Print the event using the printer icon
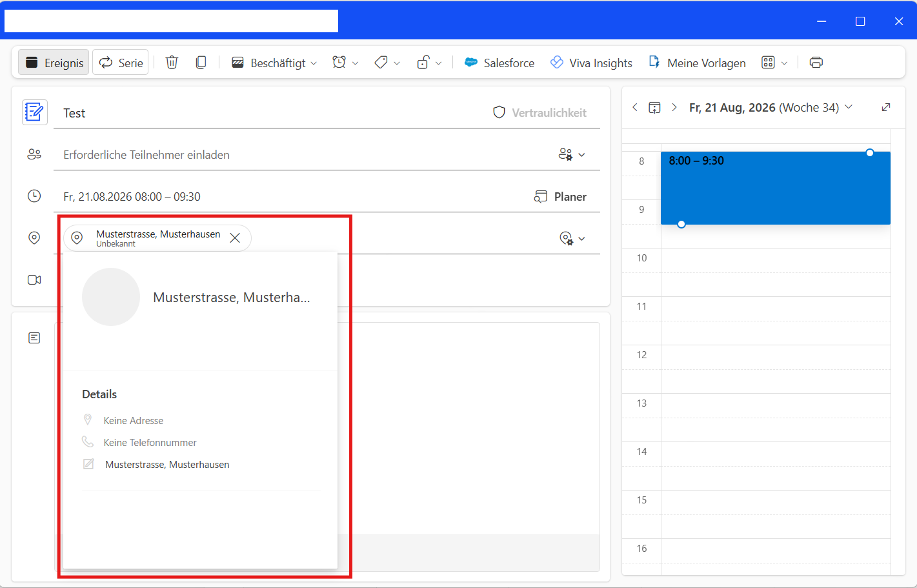Screen dimensions: 917x588 point(816,63)
